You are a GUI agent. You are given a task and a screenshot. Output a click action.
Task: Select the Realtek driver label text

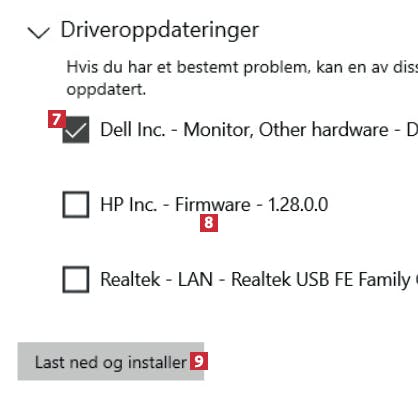pyautogui.click(x=259, y=279)
